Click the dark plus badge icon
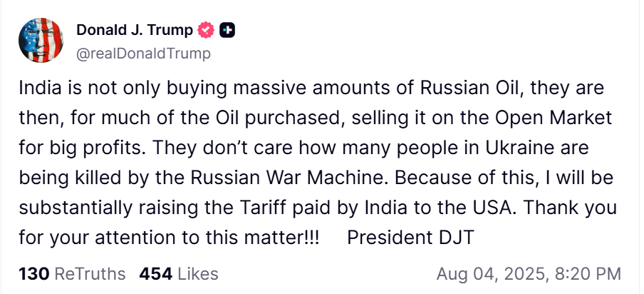This screenshot has width=644, height=294. [228, 30]
